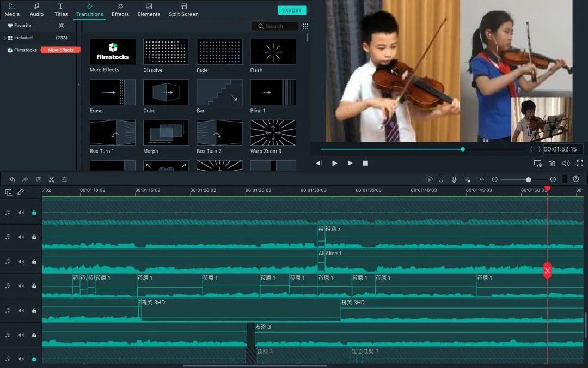Stop the preview playback
The height and width of the screenshot is (368, 588).
coord(366,163)
